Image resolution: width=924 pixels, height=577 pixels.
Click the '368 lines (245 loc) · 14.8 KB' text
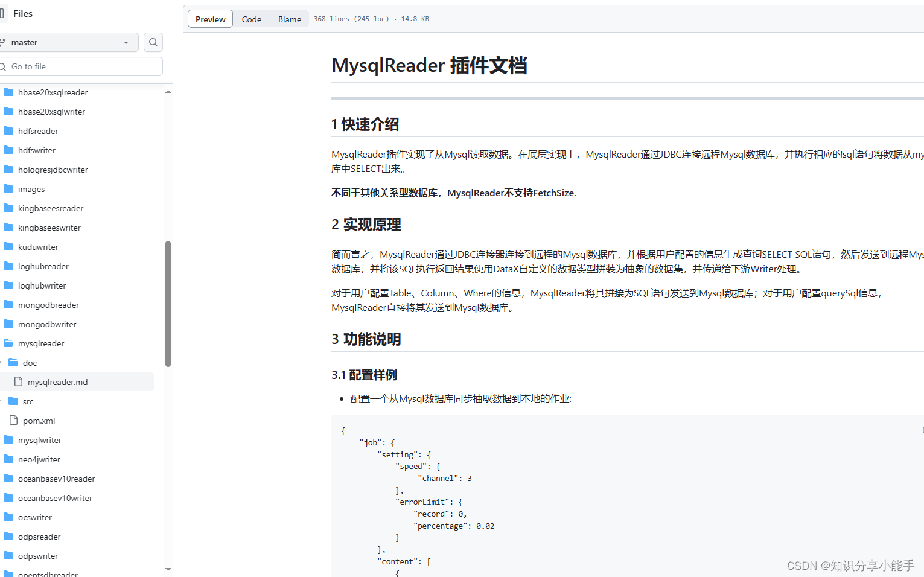click(x=371, y=19)
